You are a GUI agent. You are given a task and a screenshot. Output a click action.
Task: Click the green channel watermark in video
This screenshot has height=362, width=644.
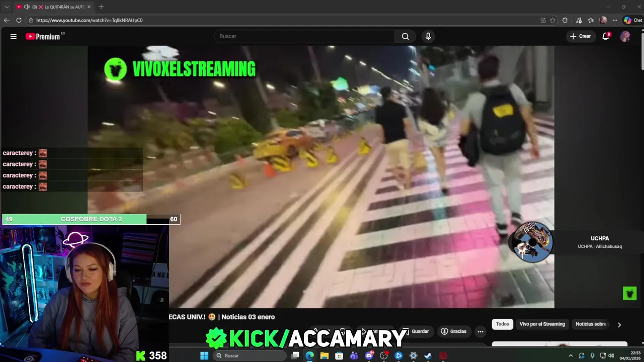pos(629,293)
